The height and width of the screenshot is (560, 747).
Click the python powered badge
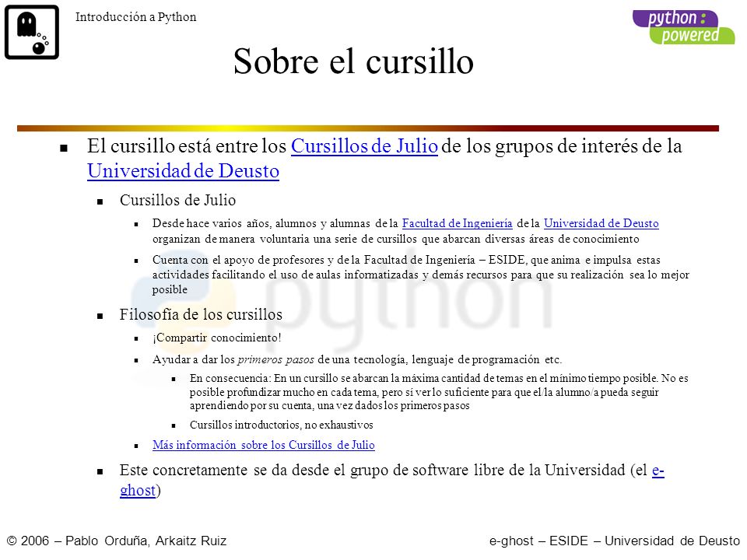click(x=684, y=27)
